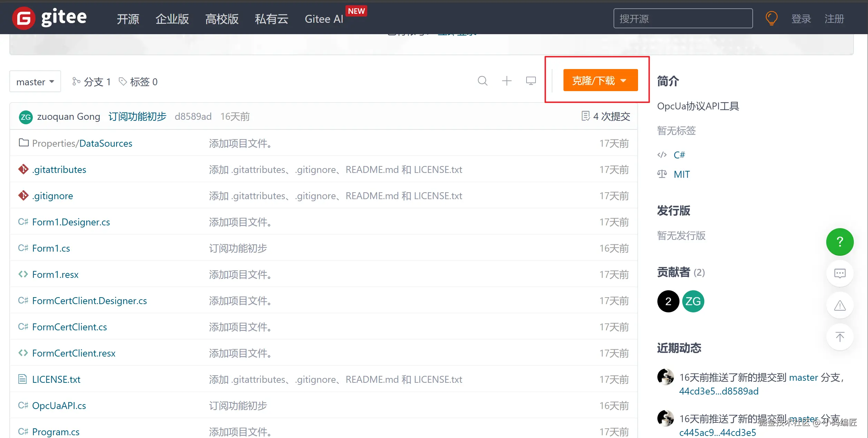This screenshot has height=438, width=868.
Task: Click the repository search magnifier icon
Action: [482, 81]
